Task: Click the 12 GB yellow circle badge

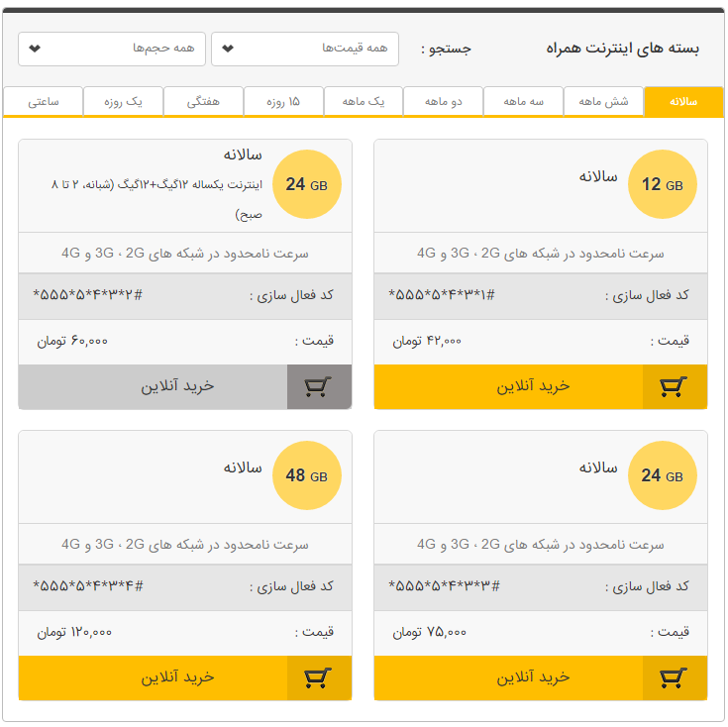Action: pos(662,184)
